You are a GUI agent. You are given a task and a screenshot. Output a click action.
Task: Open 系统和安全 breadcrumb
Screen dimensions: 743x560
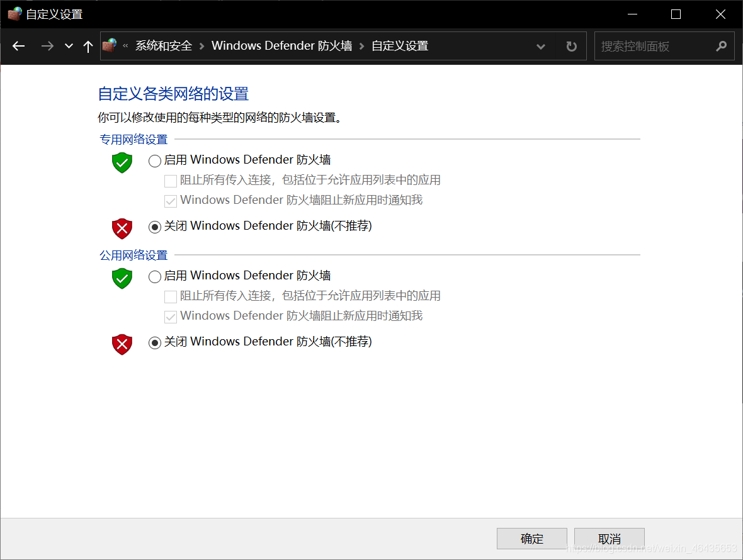(x=164, y=46)
